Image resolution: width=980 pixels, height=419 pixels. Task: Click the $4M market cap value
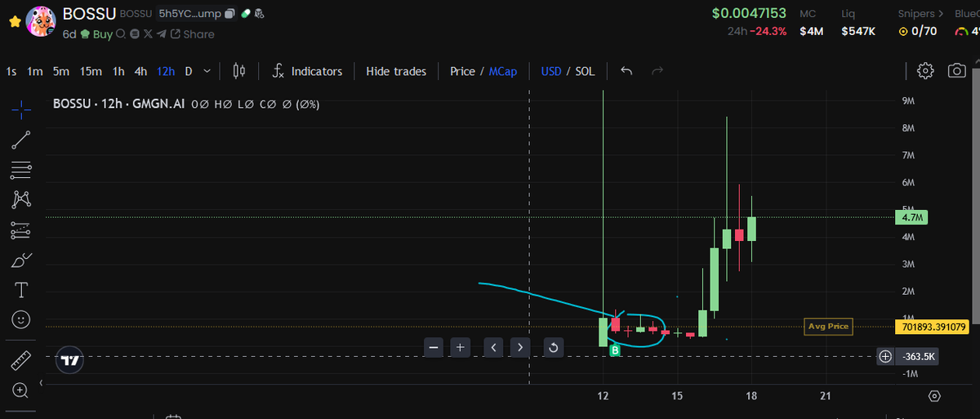(x=811, y=31)
